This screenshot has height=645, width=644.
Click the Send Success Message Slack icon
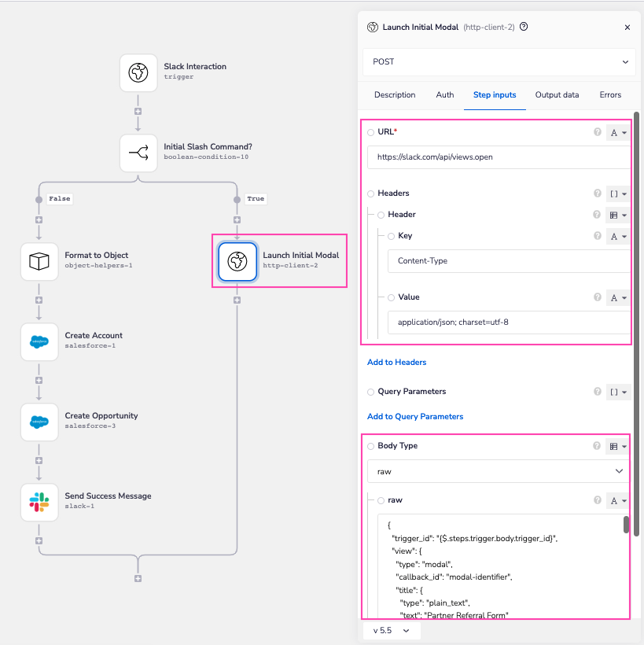[39, 501]
